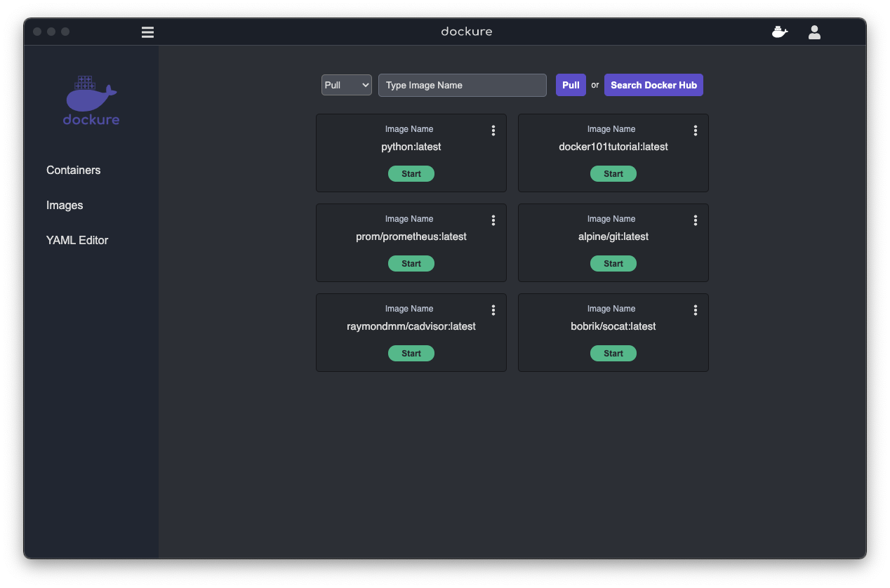
Task: Select Images in sidebar
Action: click(x=65, y=206)
